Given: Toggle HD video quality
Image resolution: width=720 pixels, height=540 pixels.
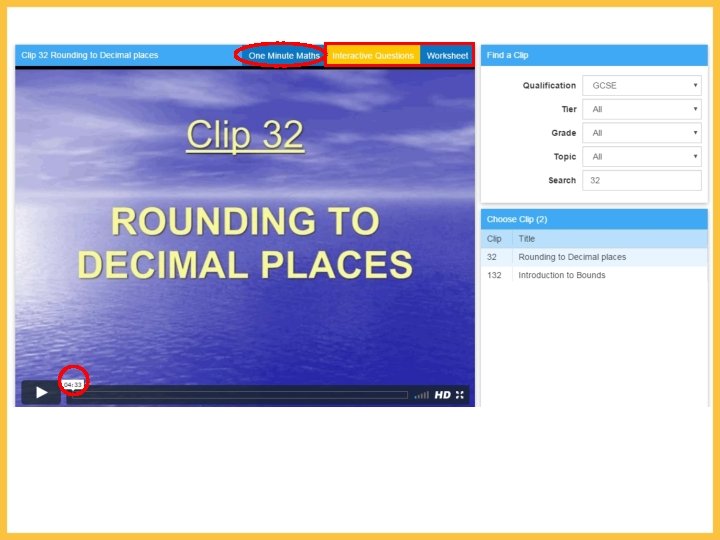Looking at the screenshot, I should (x=443, y=395).
